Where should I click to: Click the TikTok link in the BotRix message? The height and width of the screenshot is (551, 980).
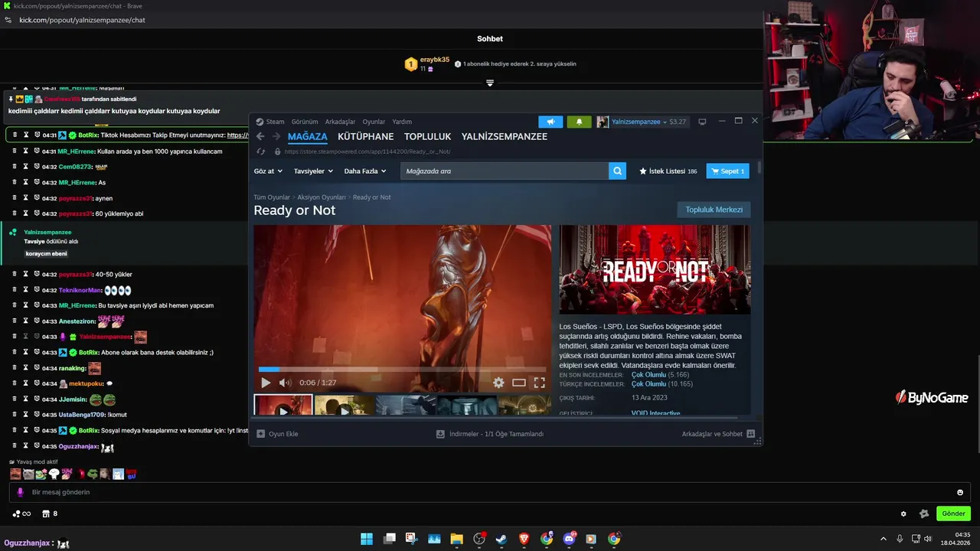tap(238, 135)
